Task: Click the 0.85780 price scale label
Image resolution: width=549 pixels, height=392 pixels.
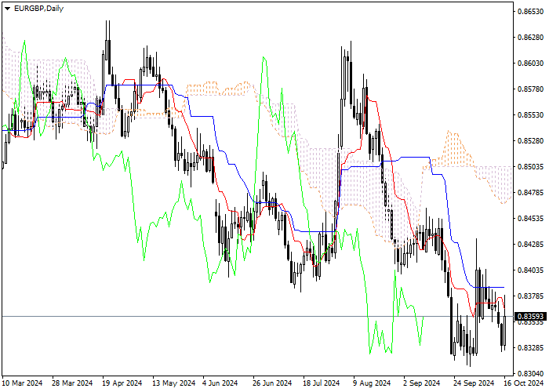Action: tap(531, 89)
